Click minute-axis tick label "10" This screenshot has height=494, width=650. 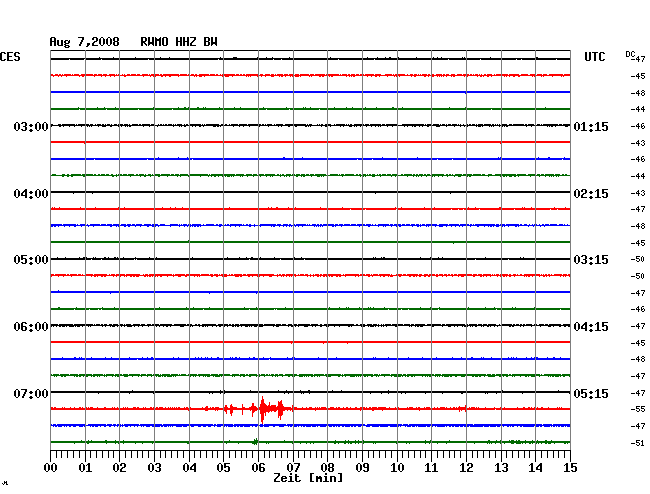[397, 468]
